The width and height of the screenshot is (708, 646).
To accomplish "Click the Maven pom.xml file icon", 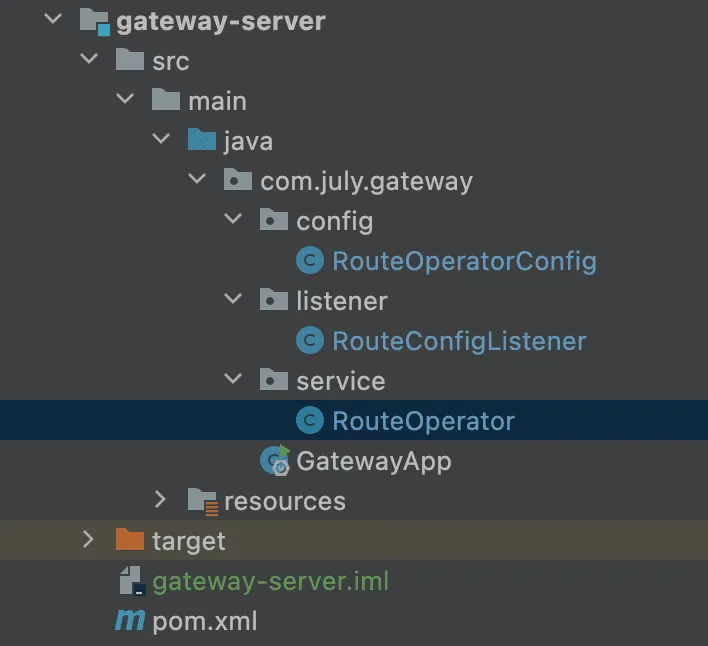I will (x=130, y=621).
